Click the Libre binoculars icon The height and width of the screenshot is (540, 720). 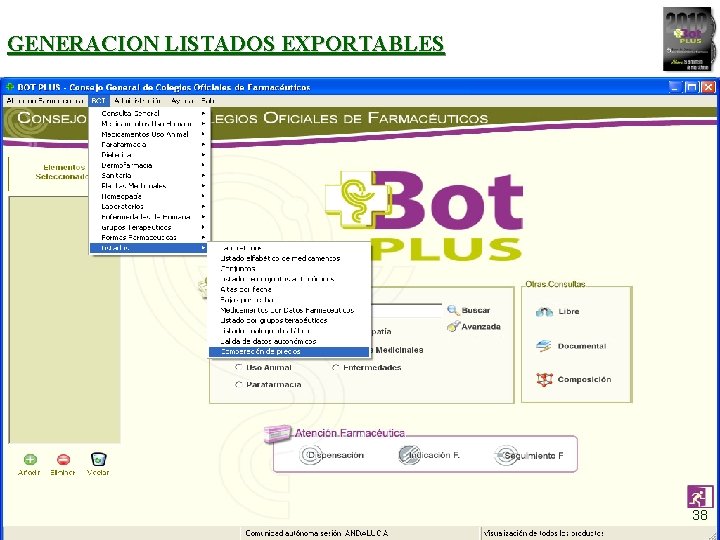click(544, 312)
